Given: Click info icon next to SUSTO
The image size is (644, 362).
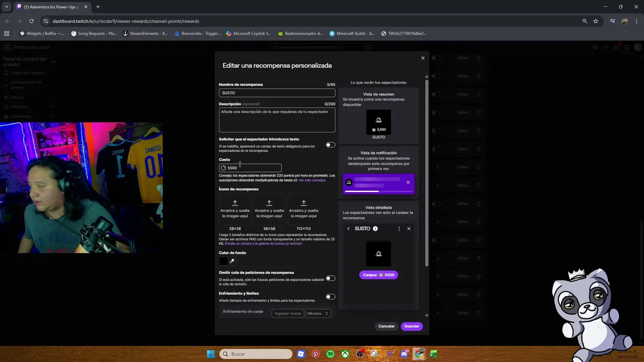Looking at the screenshot, I should click(375, 229).
